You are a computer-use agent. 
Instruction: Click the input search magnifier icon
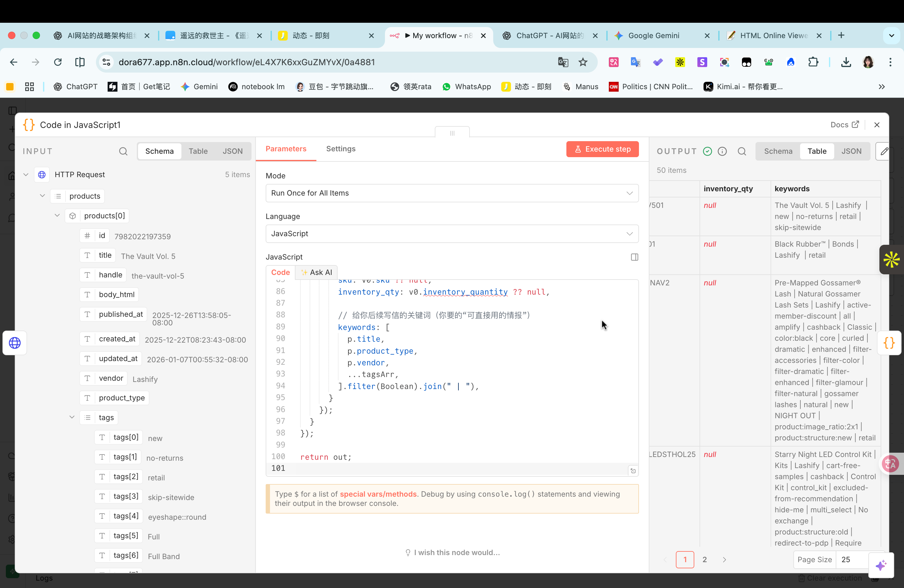123,151
